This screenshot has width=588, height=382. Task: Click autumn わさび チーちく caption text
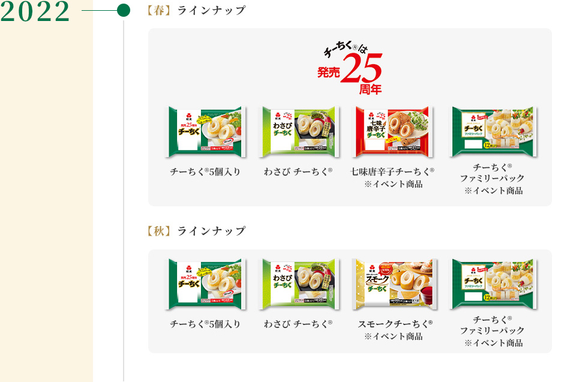[x=298, y=324]
